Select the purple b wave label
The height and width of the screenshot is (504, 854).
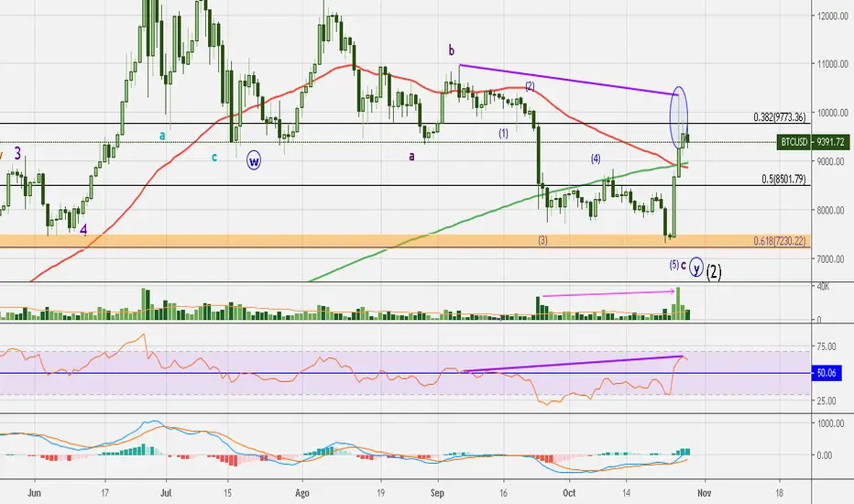click(452, 50)
